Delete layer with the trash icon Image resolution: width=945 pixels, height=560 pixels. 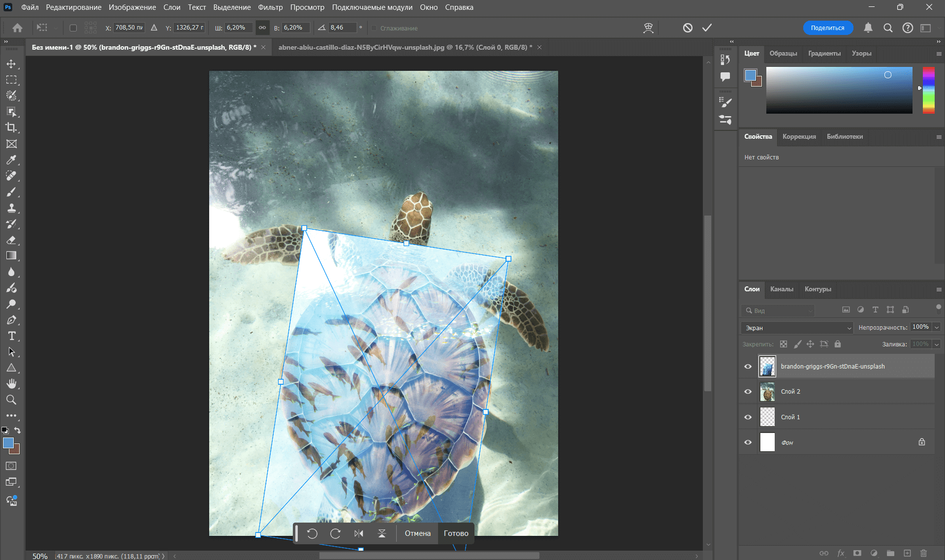point(924,553)
